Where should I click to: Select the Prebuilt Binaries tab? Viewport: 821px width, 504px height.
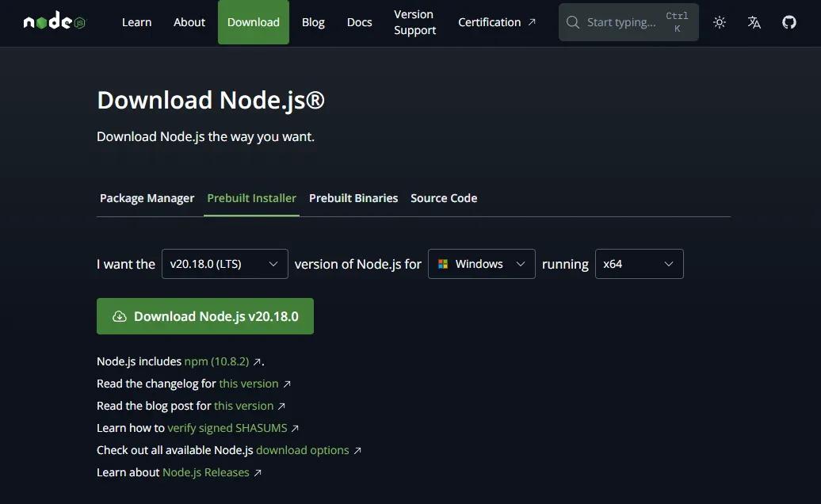(x=353, y=198)
